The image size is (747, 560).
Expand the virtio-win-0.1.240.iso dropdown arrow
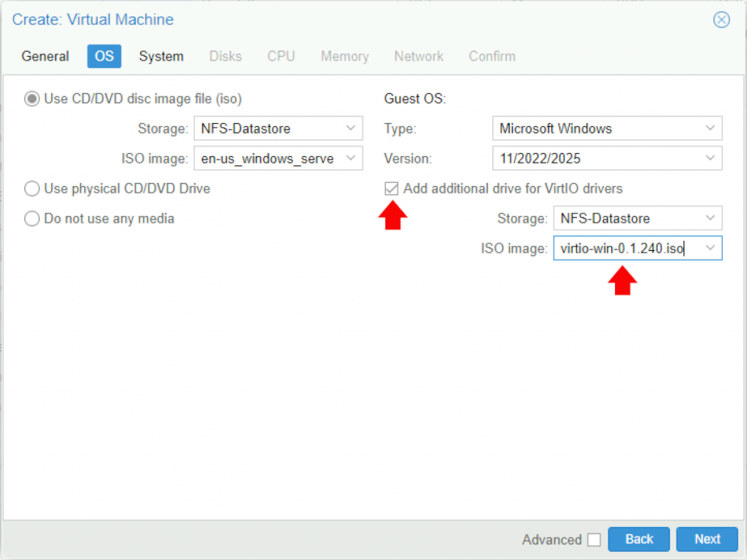click(x=710, y=248)
